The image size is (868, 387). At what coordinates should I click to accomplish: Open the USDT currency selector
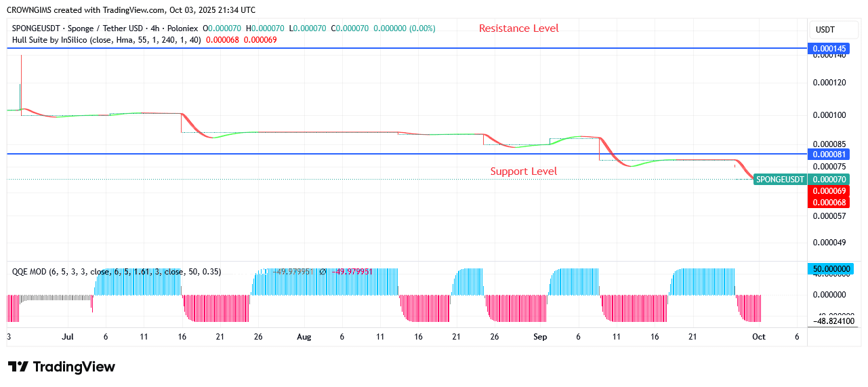[x=825, y=30]
